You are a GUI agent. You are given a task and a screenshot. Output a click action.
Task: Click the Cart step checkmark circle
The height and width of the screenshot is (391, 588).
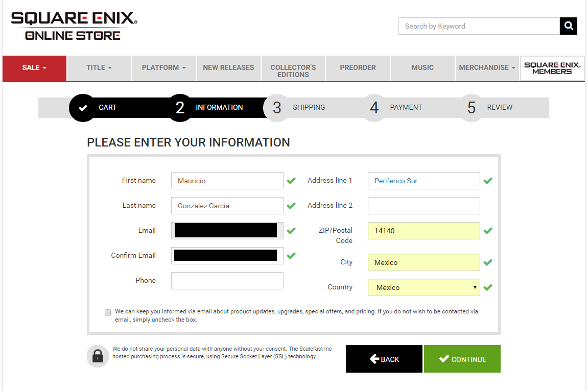coord(83,108)
